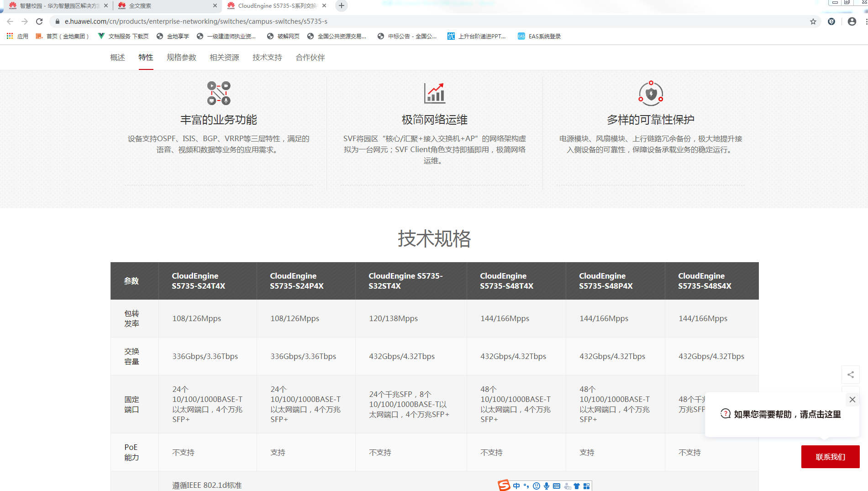
Task: Select the 规格参数 page tab
Action: pyautogui.click(x=181, y=58)
